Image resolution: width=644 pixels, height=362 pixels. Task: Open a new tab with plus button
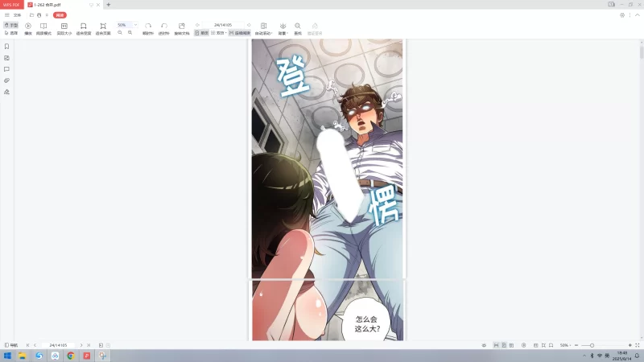[109, 5]
